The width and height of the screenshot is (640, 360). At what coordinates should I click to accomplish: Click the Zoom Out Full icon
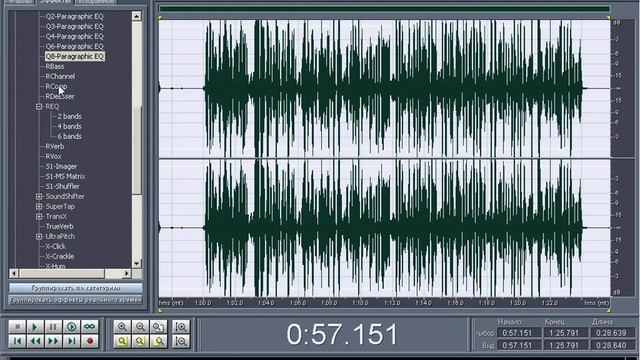(158, 327)
